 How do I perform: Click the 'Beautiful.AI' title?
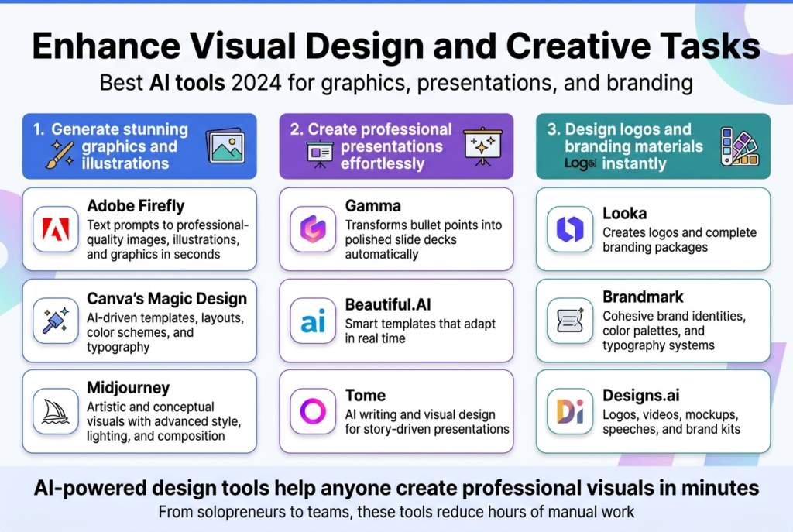click(x=388, y=304)
